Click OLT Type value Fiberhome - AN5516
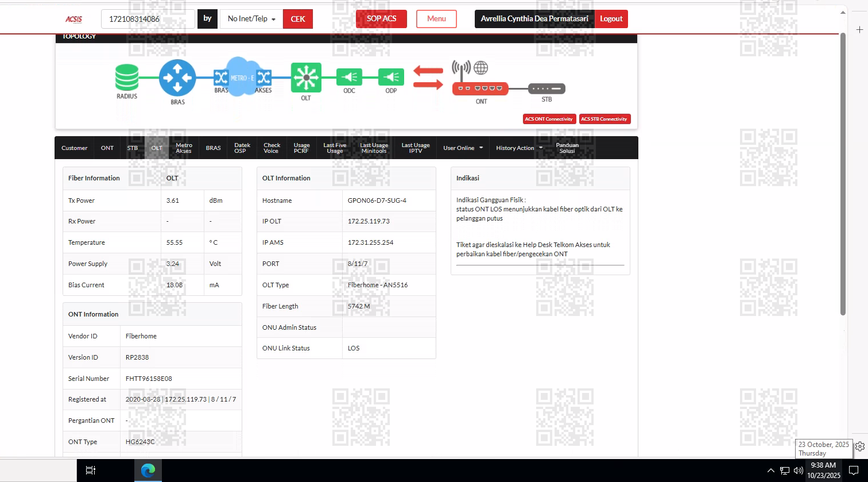Image resolution: width=868 pixels, height=482 pixels. (x=378, y=285)
